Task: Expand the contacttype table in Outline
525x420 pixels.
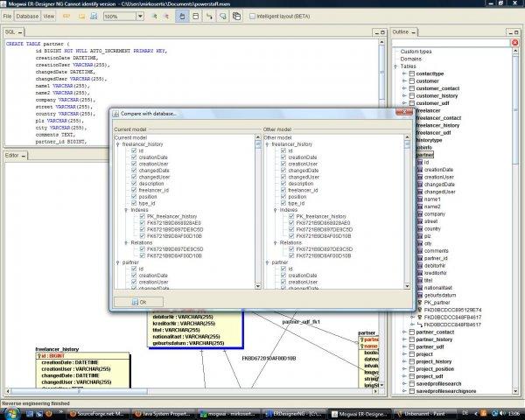Action: [x=404, y=73]
